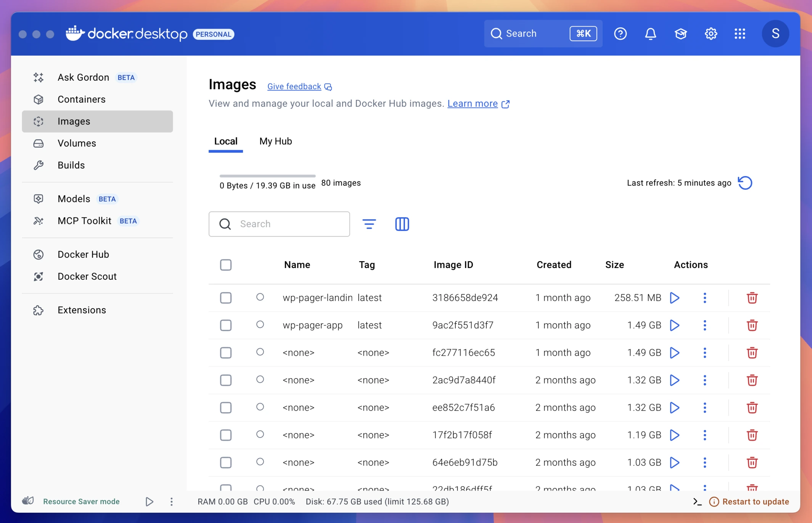Open the actions menu for image fc277116ec65

coord(704,353)
